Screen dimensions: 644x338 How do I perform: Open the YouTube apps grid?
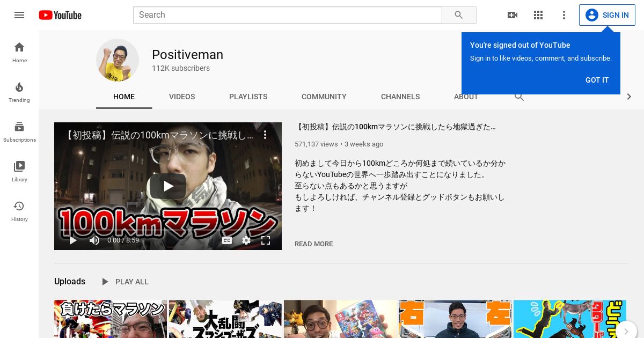point(538,15)
